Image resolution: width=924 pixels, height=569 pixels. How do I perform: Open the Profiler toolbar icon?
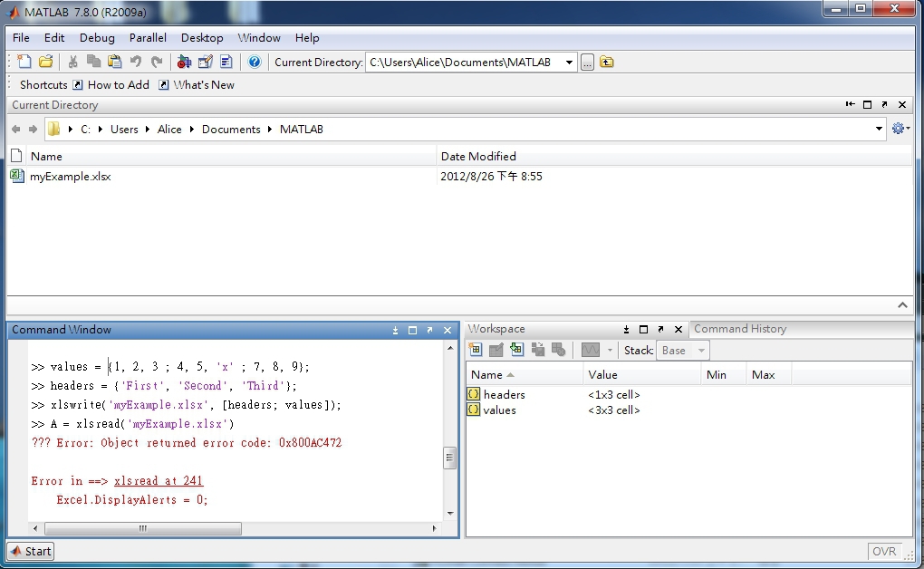pyautogui.click(x=226, y=62)
